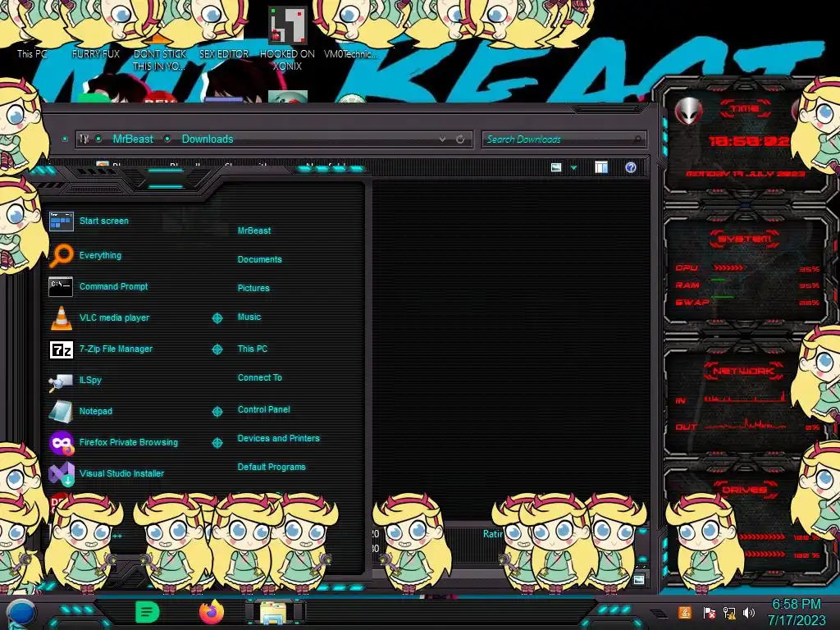
Task: Open Java update tray icon
Action: (684, 612)
